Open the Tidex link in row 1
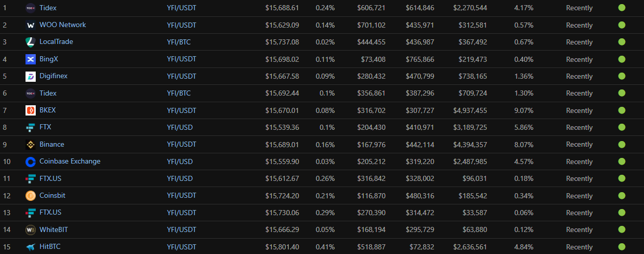Image resolution: width=644 pixels, height=254 pixels. [48, 8]
